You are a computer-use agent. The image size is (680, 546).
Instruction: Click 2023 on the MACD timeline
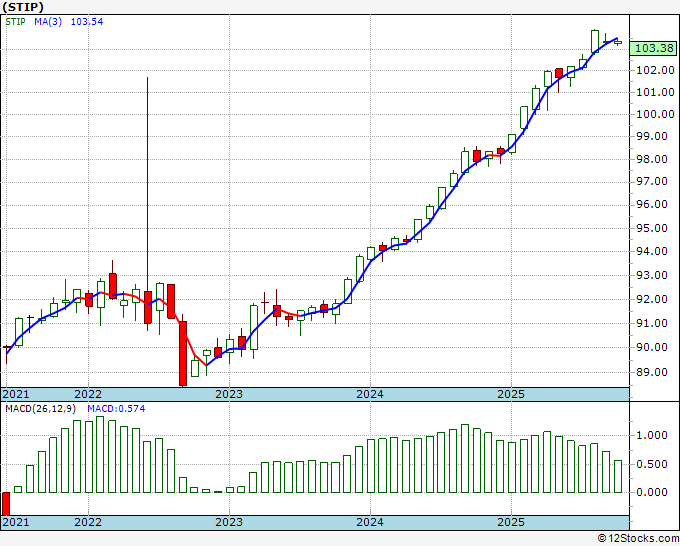(229, 522)
